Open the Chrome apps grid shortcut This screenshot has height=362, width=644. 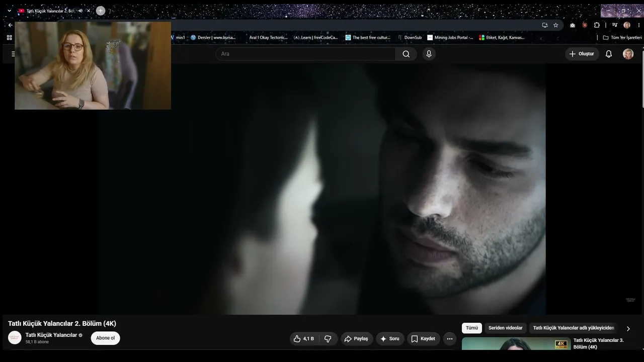pyautogui.click(x=9, y=38)
